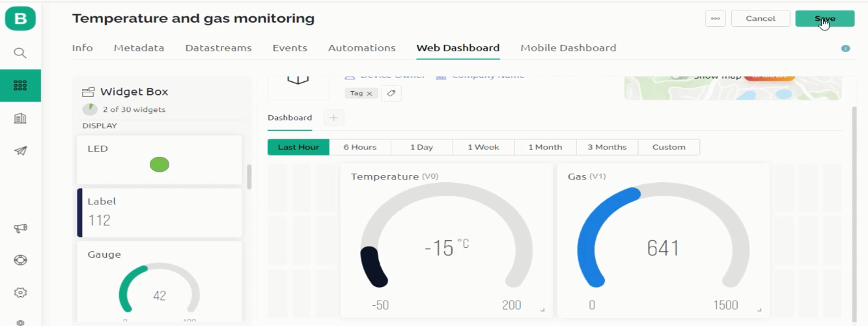Click the add tag icon
The image size is (868, 326).
[391, 93]
